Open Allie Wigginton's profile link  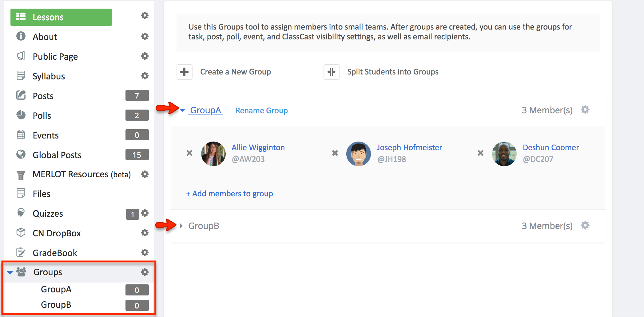point(258,148)
